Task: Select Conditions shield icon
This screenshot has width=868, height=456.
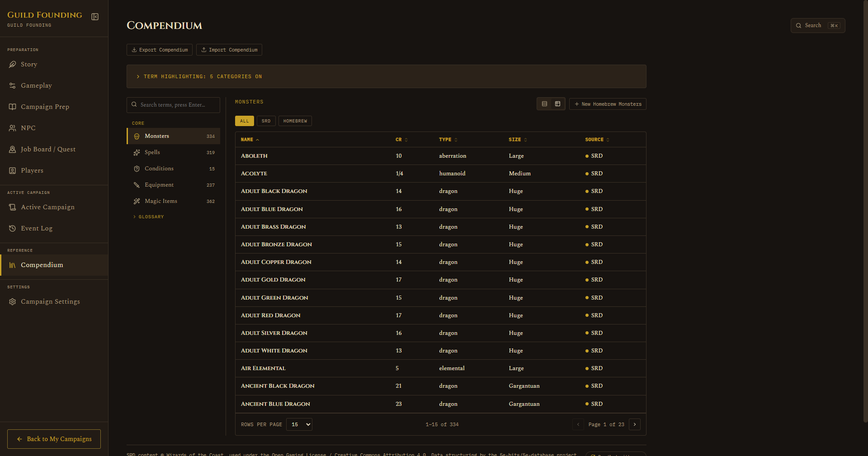Action: (x=137, y=169)
